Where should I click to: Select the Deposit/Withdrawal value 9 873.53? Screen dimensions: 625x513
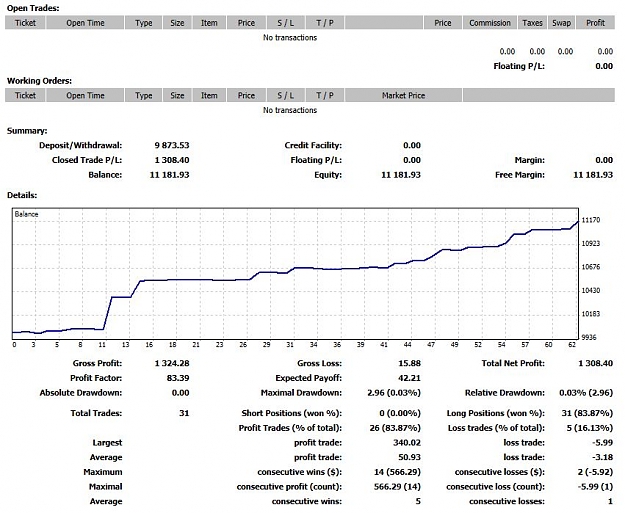coord(172,145)
